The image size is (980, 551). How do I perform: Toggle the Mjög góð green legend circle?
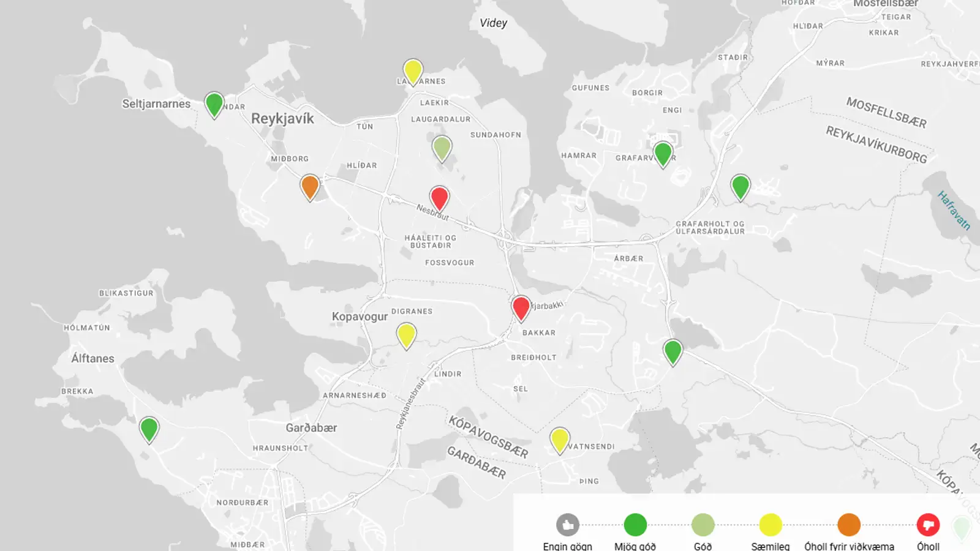[x=635, y=525]
